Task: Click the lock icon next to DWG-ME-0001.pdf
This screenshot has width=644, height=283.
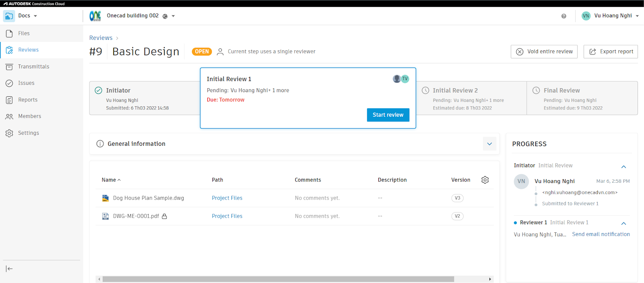Action: 164,216
